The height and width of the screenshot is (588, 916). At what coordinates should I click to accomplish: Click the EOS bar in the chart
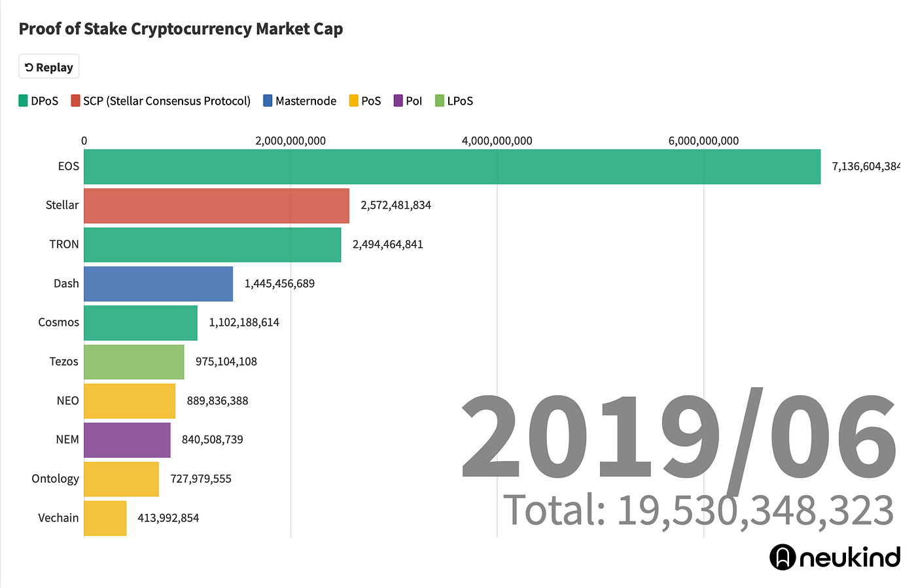(x=452, y=167)
